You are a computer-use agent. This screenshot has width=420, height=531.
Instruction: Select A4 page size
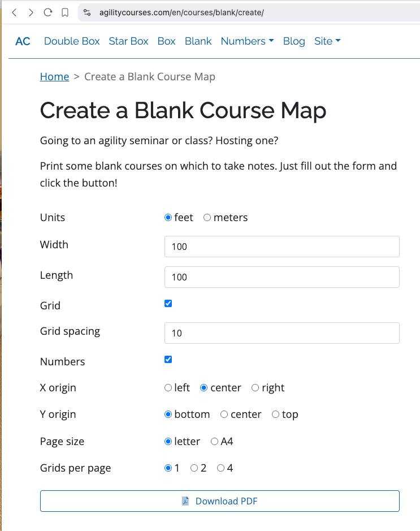point(214,441)
